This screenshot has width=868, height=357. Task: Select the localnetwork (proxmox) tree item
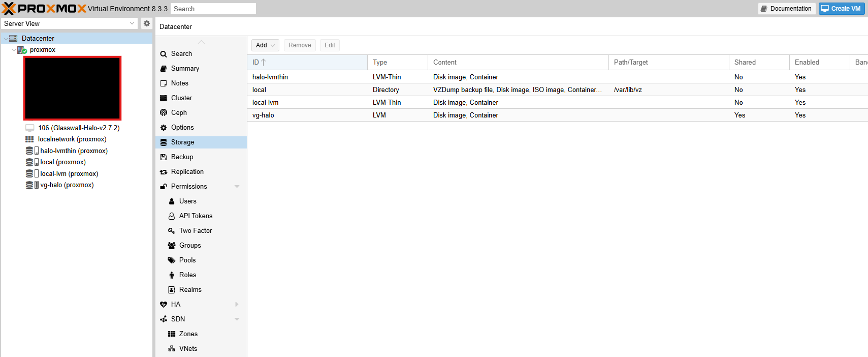coord(72,139)
